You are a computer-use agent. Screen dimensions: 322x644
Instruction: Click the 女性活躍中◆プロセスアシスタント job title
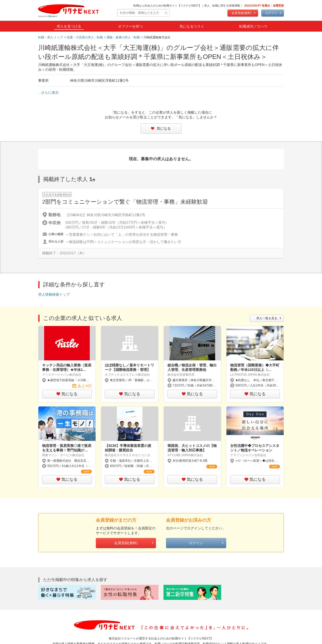point(255,448)
